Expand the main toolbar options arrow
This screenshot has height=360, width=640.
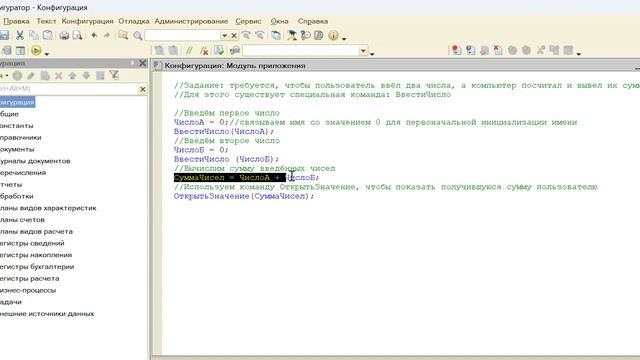(x=344, y=38)
